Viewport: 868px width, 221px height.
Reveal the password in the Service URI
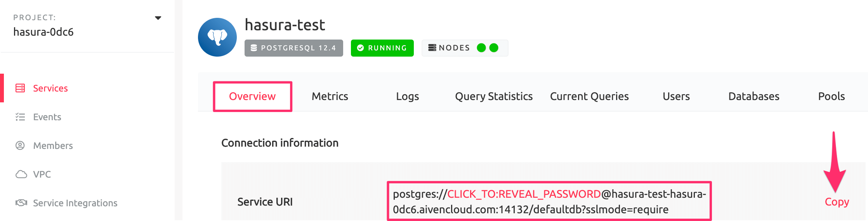click(524, 194)
